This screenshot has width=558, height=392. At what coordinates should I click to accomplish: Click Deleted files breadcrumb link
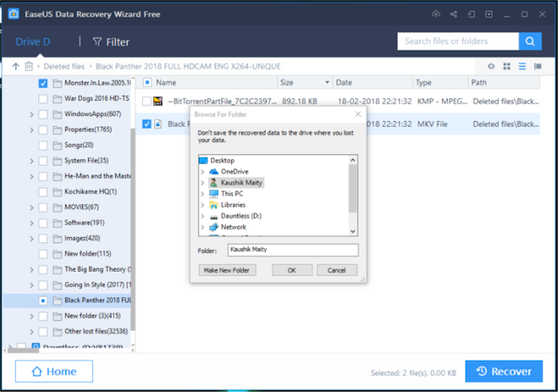64,66
